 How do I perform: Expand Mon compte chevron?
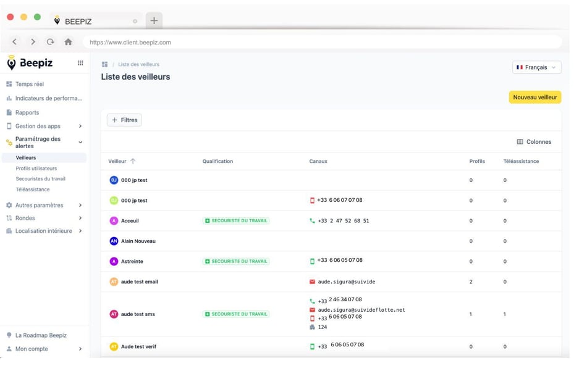pos(80,349)
